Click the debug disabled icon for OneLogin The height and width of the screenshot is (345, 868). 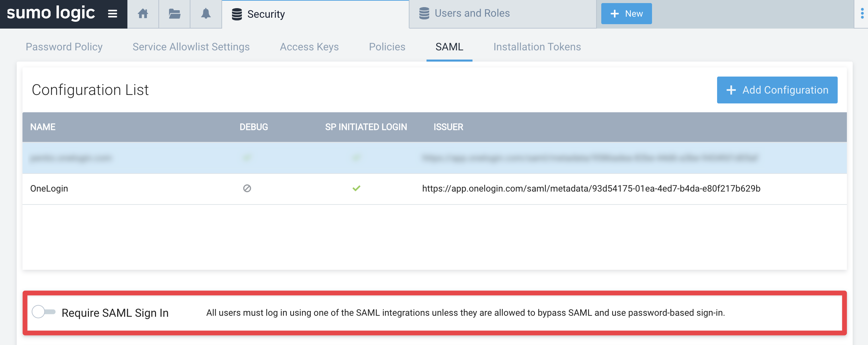[247, 188]
